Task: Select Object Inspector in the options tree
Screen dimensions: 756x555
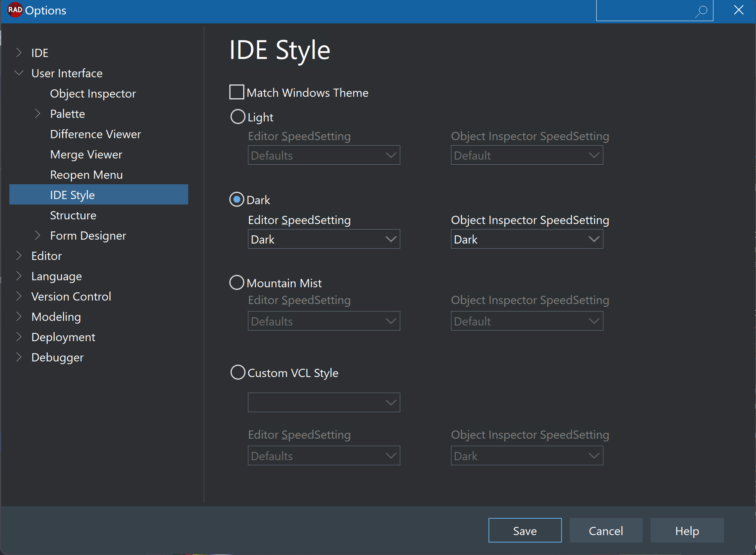Action: point(93,94)
